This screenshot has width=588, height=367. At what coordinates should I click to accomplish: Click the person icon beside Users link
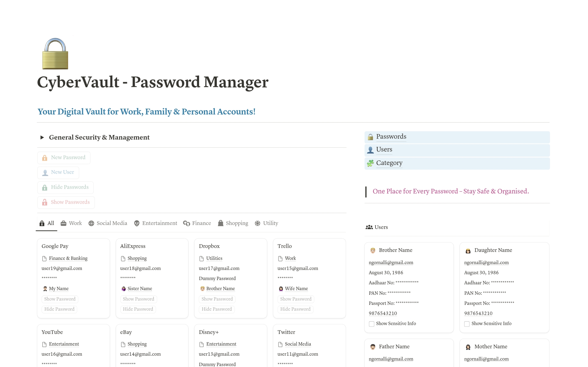pos(370,150)
